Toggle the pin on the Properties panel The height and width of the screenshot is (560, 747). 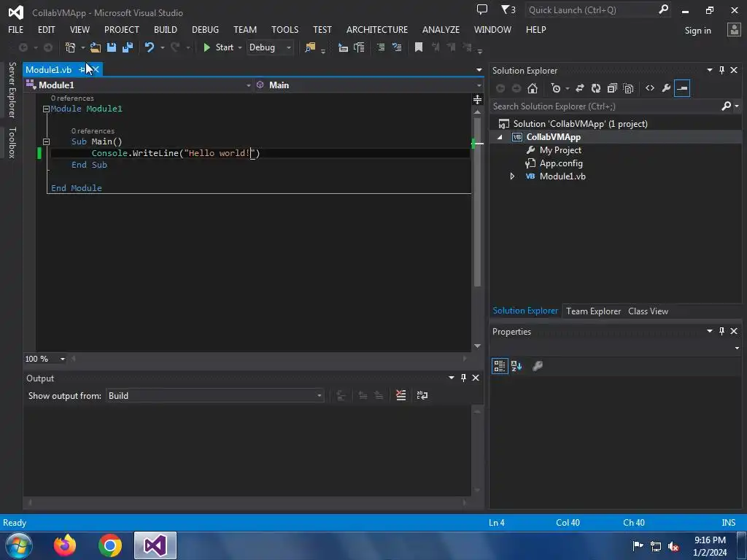[721, 331]
